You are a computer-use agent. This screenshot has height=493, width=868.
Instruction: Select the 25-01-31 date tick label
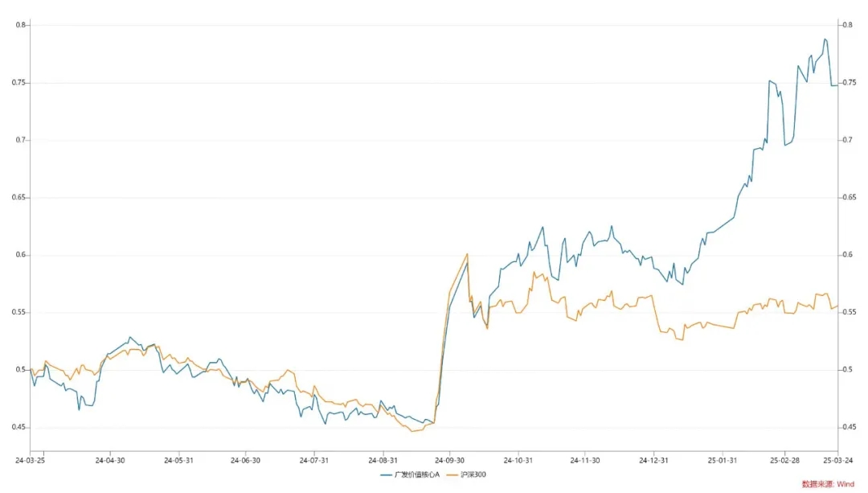(x=722, y=461)
